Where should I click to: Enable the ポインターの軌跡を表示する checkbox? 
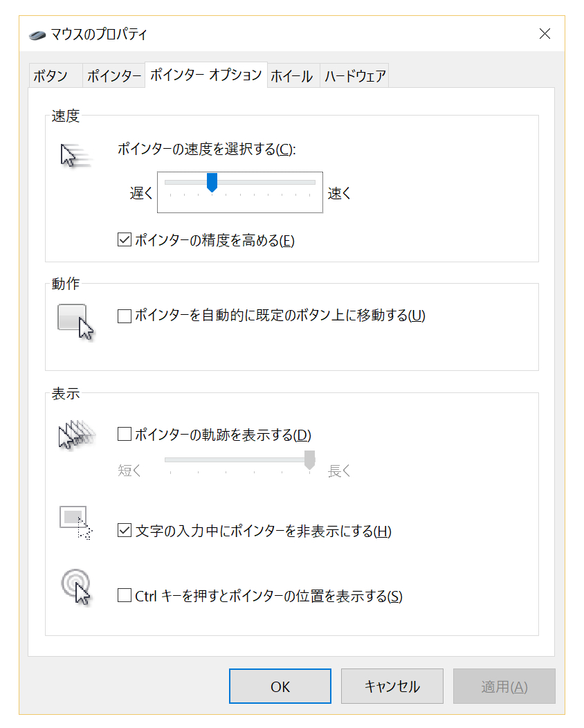125,435
